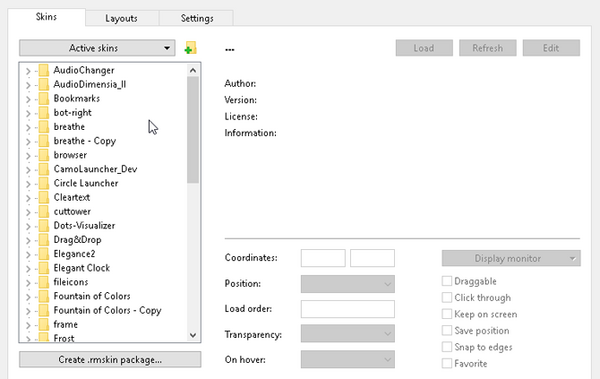
Task: Open the Display monitor dropdown
Action: pos(511,258)
